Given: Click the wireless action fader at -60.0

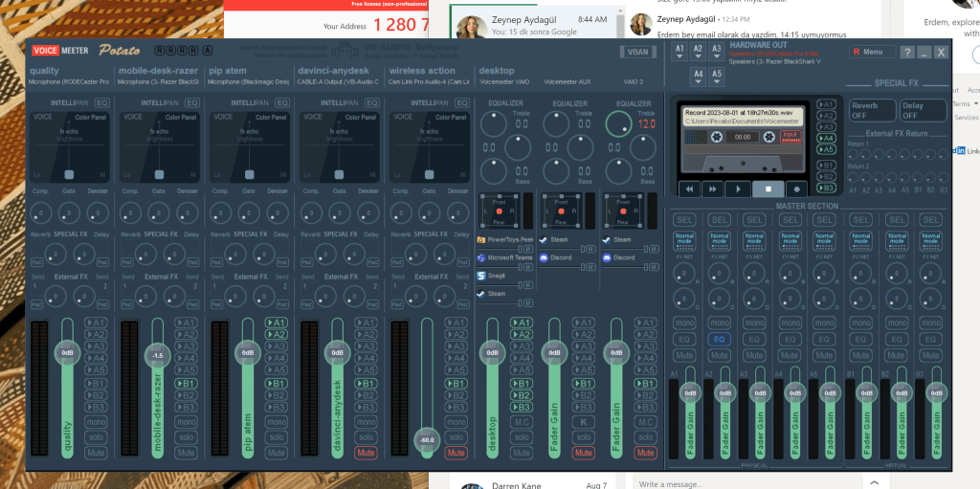Looking at the screenshot, I should pyautogui.click(x=428, y=439).
